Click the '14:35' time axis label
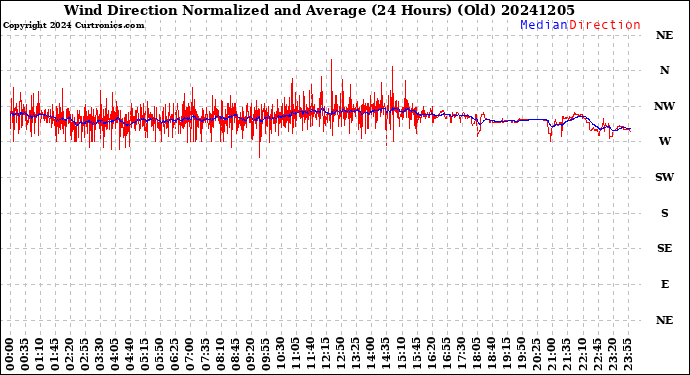Screen dimensions: 690x375 tap(385, 354)
